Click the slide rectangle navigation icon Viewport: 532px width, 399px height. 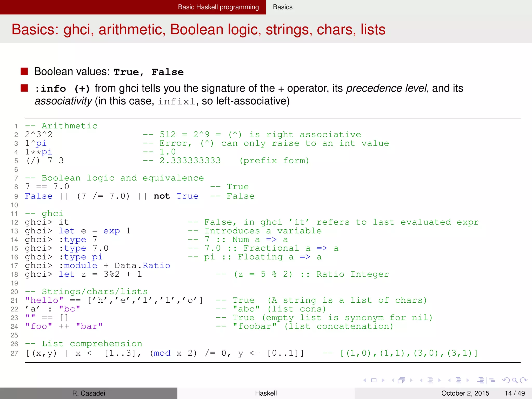coord(374,380)
